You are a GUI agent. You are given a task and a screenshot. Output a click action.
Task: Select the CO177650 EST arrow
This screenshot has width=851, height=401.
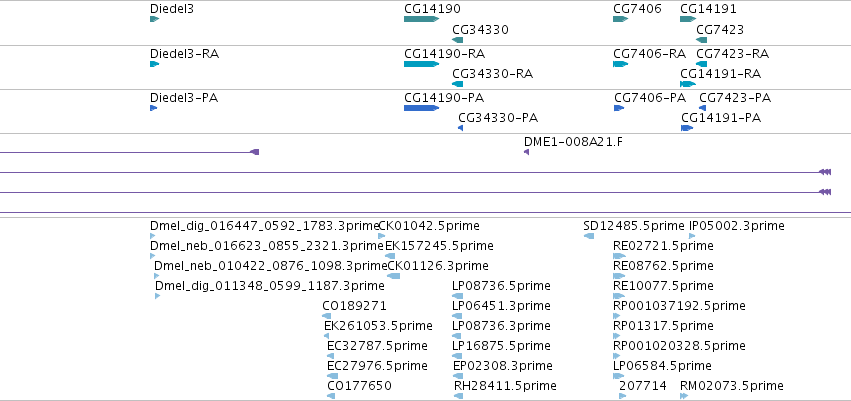tap(331, 396)
